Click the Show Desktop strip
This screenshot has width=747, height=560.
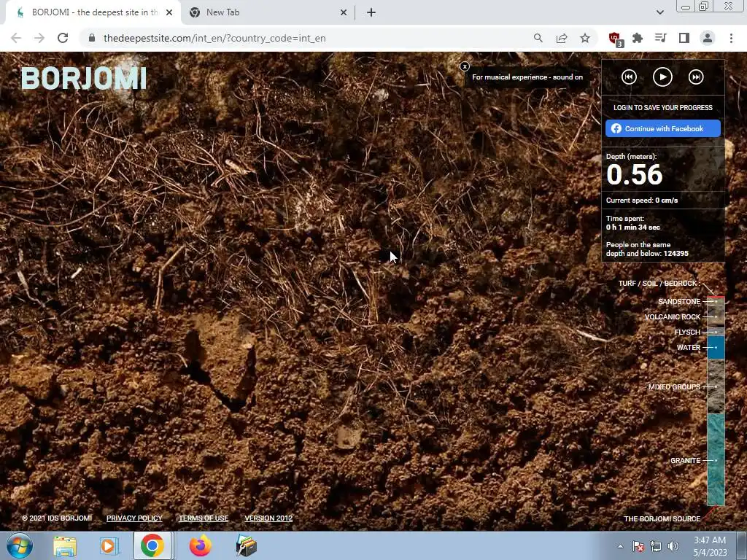[x=743, y=545]
